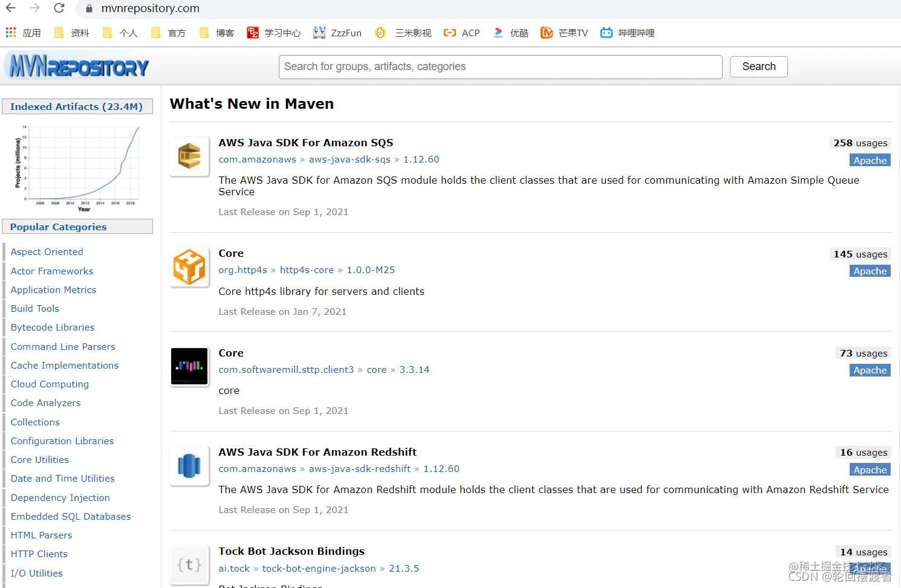Viewport: 901px width, 588px height.
Task: Open Popular Categories heading link
Action: (58, 227)
